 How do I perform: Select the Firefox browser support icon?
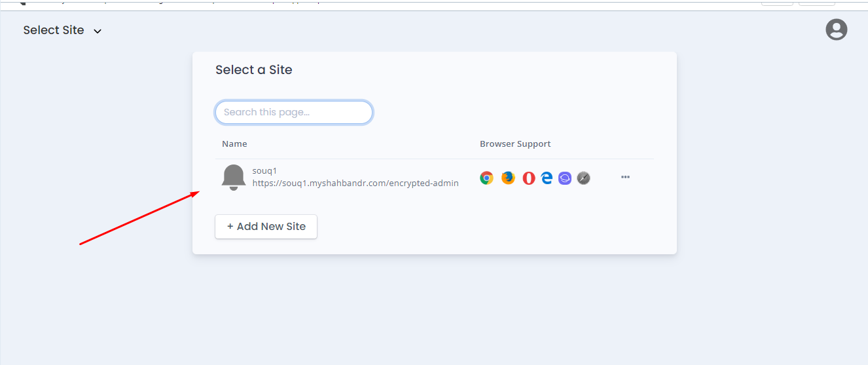tap(508, 178)
